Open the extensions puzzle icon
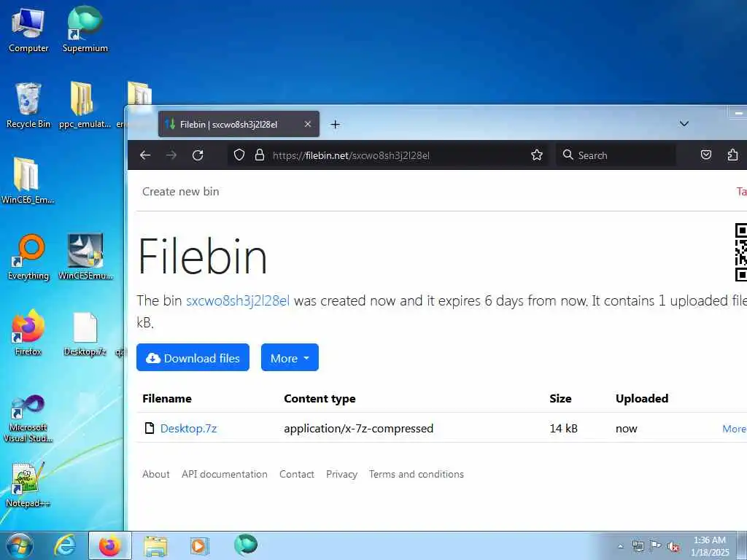 click(732, 155)
